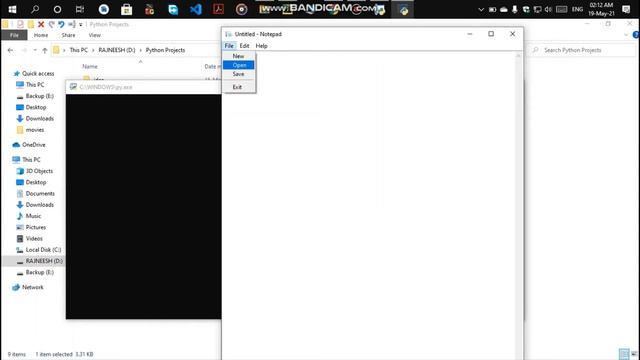Maximize the Notepad window
The image size is (640, 360).
(491, 34)
